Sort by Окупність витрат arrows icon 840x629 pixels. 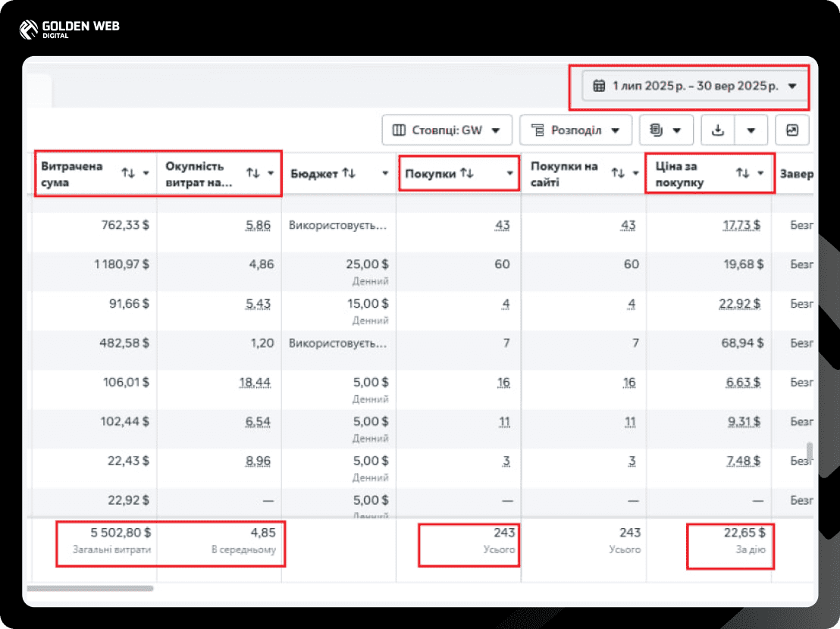(x=253, y=173)
